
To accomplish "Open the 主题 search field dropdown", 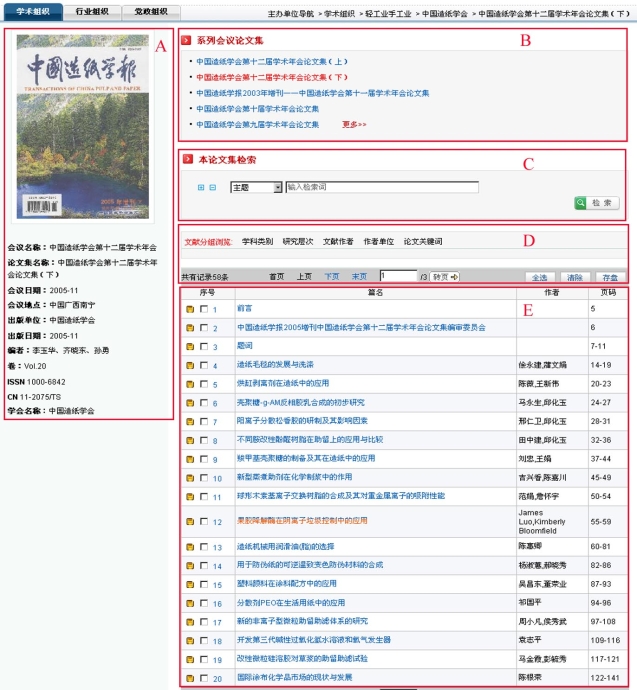I will pyautogui.click(x=277, y=187).
